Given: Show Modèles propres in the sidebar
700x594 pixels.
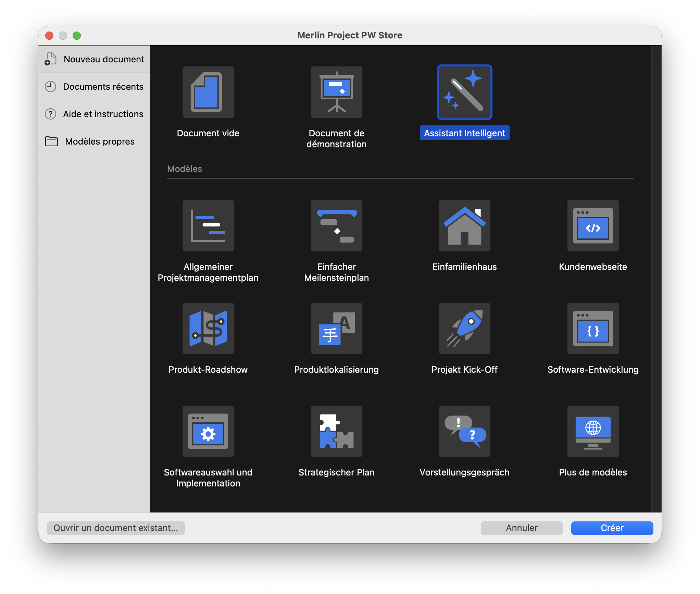Looking at the screenshot, I should (x=94, y=141).
